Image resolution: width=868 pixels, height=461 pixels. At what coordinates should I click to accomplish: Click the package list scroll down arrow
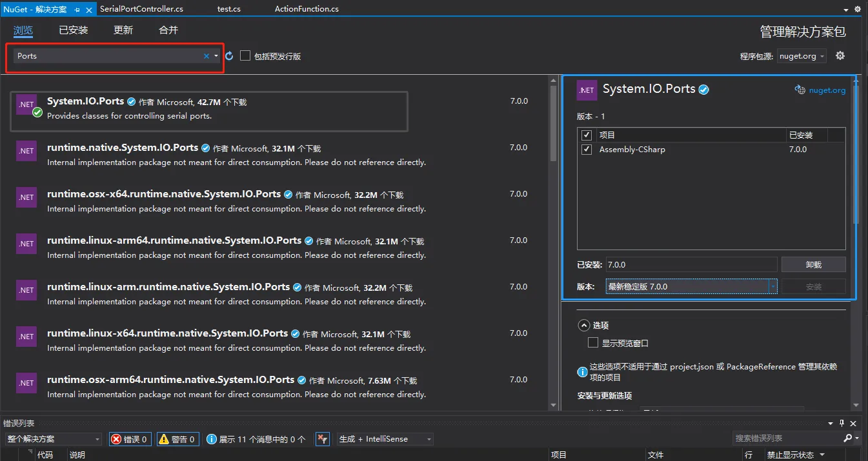553,405
